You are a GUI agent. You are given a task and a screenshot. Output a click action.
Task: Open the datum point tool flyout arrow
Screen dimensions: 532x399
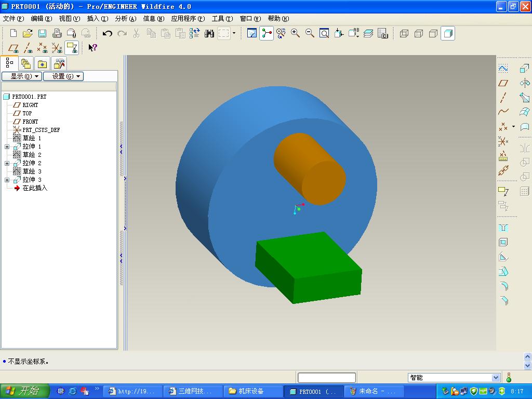click(513, 127)
